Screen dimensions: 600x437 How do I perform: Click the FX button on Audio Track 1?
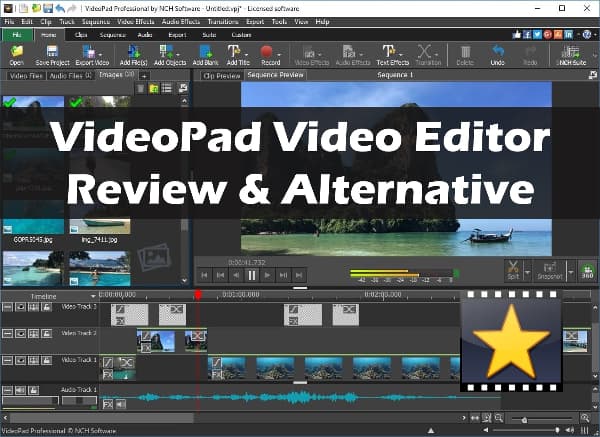click(x=108, y=404)
